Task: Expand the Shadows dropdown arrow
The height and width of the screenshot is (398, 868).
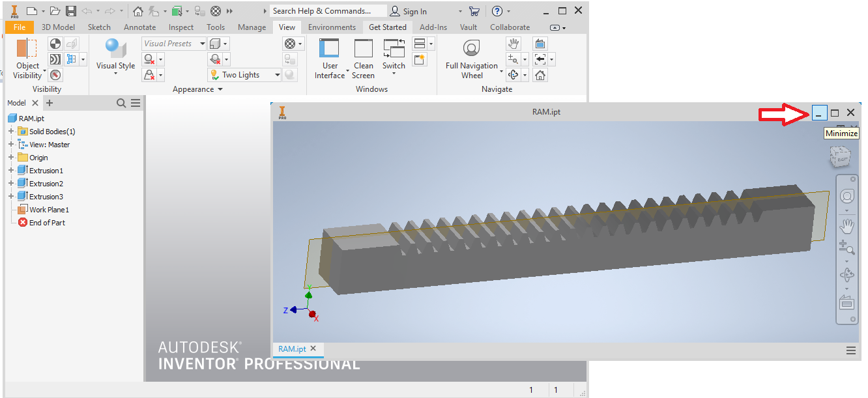Action: tap(161, 59)
